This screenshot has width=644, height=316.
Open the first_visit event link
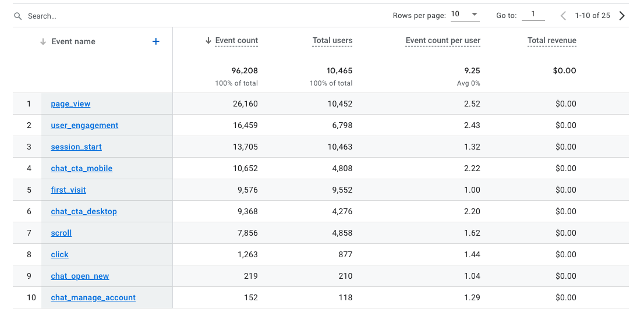pos(68,190)
